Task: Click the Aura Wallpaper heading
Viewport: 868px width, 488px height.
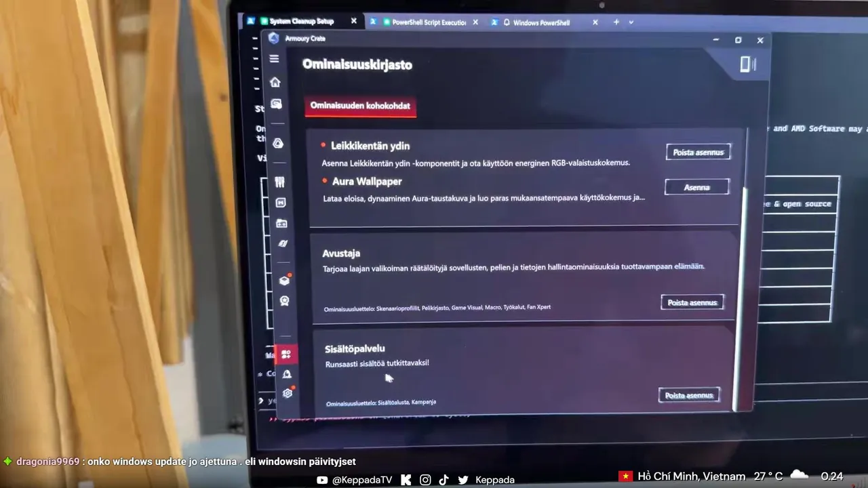Action: [367, 182]
